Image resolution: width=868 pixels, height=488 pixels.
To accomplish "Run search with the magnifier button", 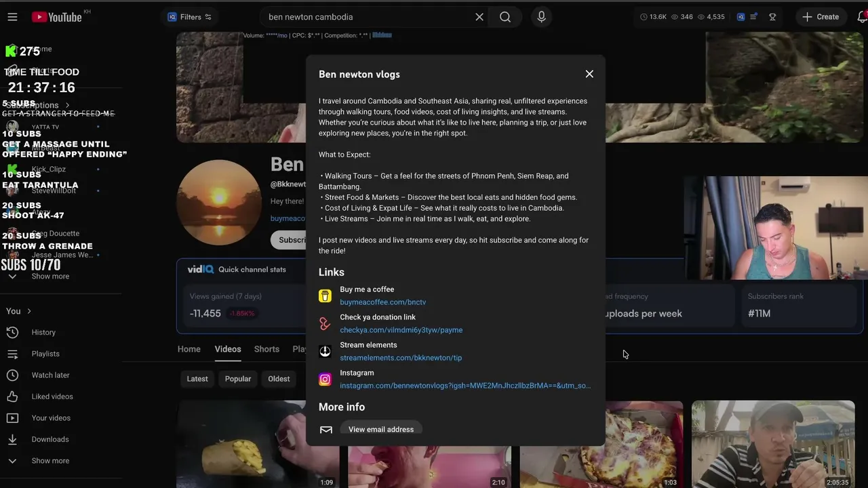I will [x=505, y=17].
